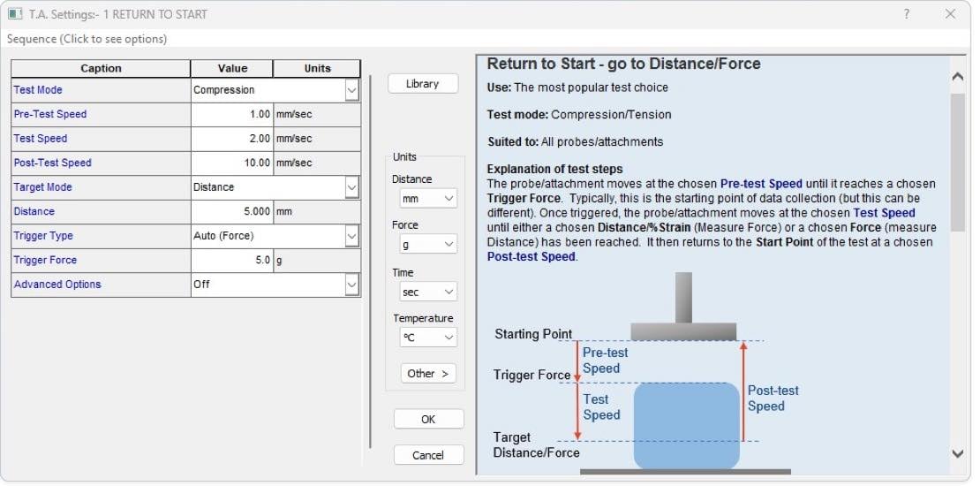Open the Temperature units dropdown

427,337
